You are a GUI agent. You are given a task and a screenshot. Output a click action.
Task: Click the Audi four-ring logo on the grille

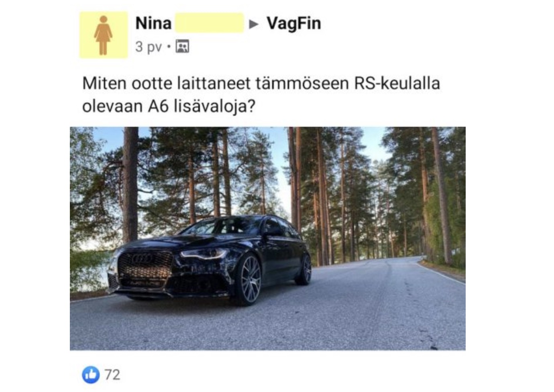[x=143, y=259]
